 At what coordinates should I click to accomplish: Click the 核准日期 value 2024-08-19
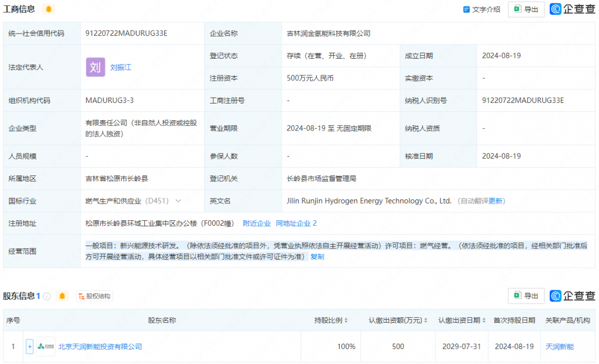click(501, 156)
